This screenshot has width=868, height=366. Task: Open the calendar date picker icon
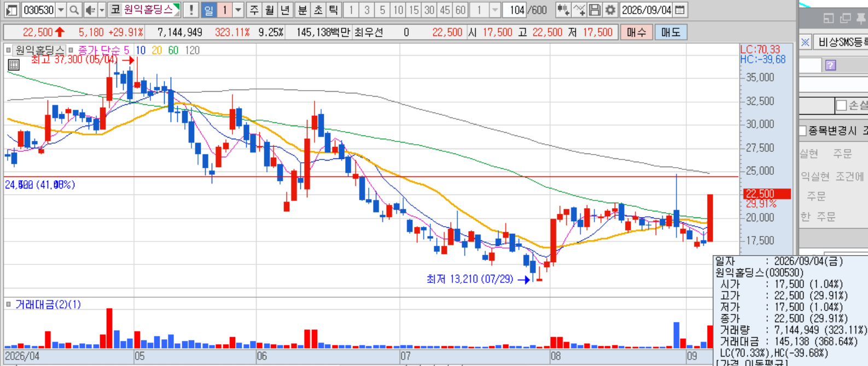pyautogui.click(x=680, y=10)
